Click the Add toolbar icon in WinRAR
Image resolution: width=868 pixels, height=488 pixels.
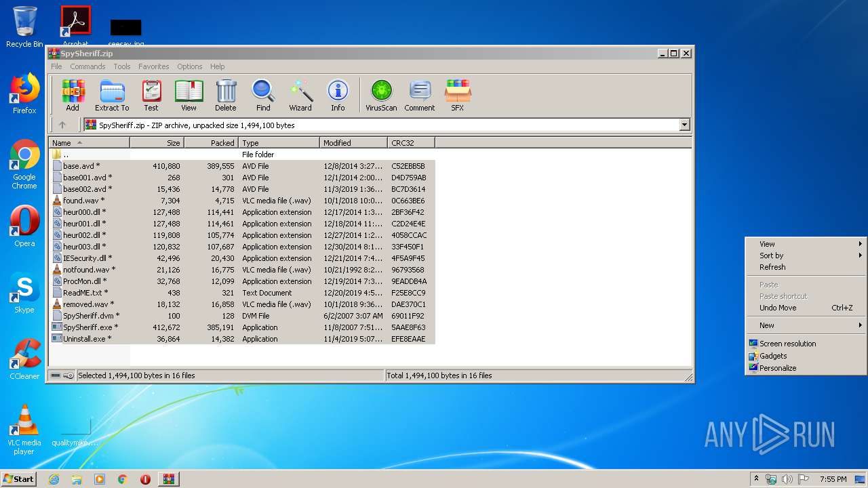tap(73, 96)
